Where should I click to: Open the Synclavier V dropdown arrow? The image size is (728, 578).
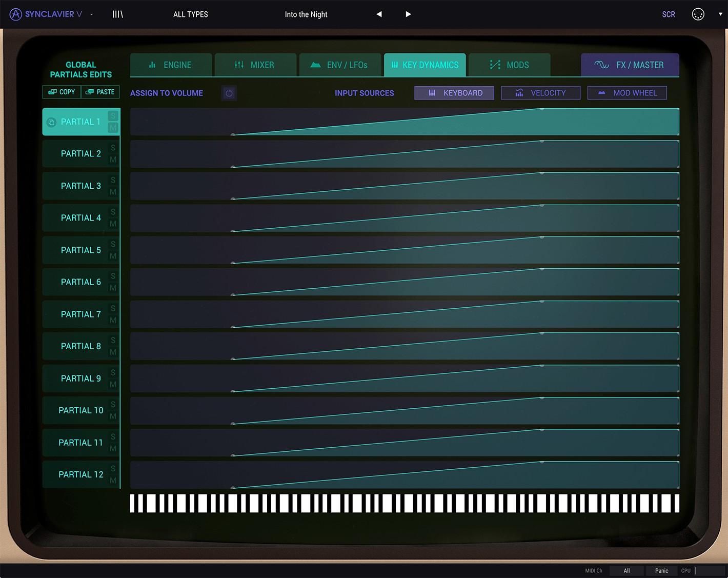(x=91, y=14)
